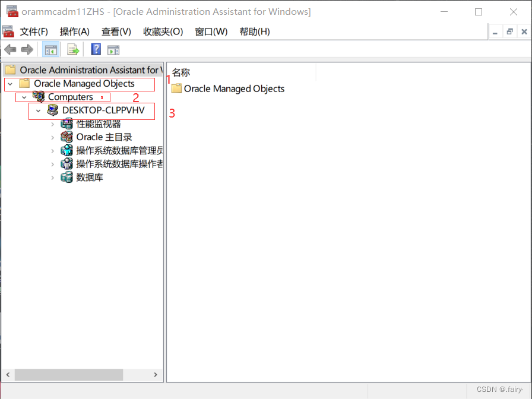
Task: Click the title bar application icon
Action: (12, 11)
